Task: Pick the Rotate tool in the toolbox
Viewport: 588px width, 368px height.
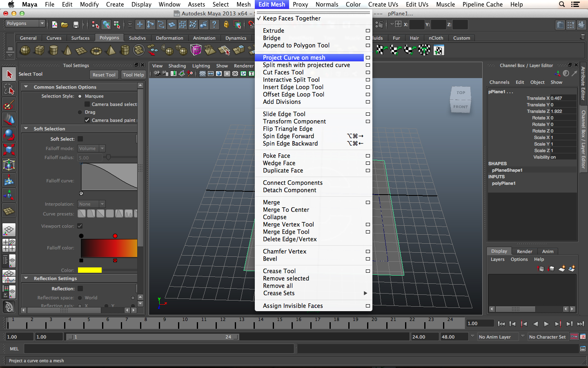Action: (9, 135)
